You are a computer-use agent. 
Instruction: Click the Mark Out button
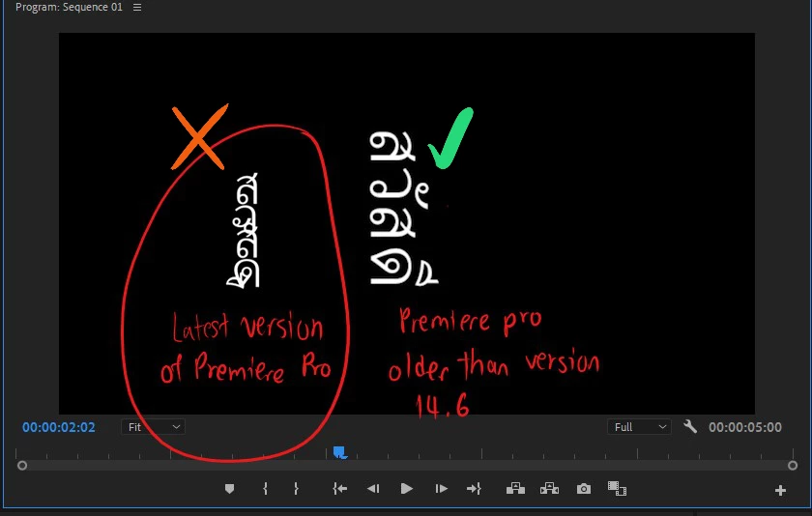point(296,489)
